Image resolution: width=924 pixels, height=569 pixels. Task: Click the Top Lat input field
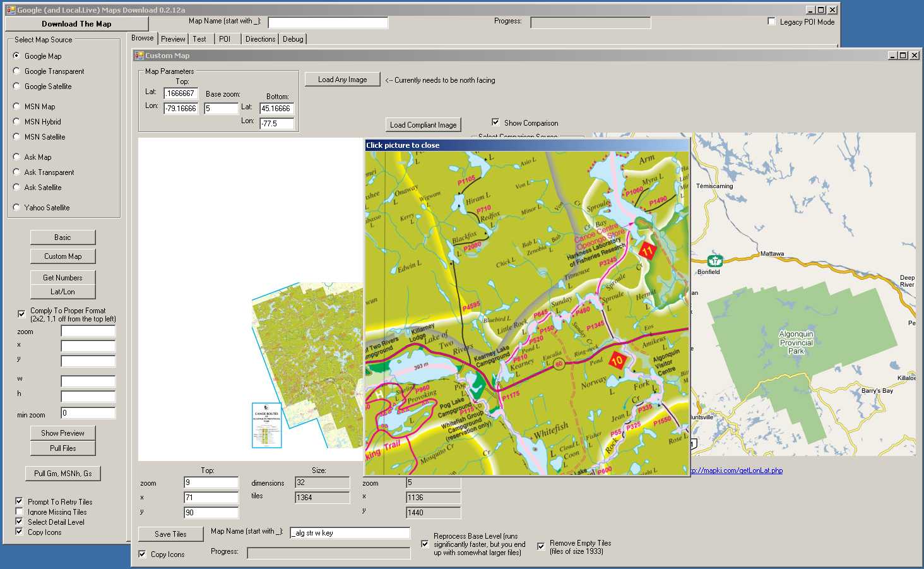pos(181,93)
